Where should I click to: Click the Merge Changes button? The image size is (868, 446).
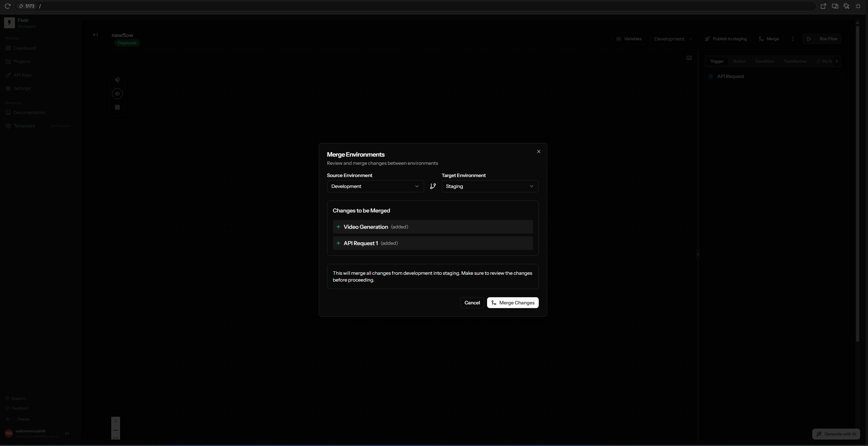click(x=513, y=303)
